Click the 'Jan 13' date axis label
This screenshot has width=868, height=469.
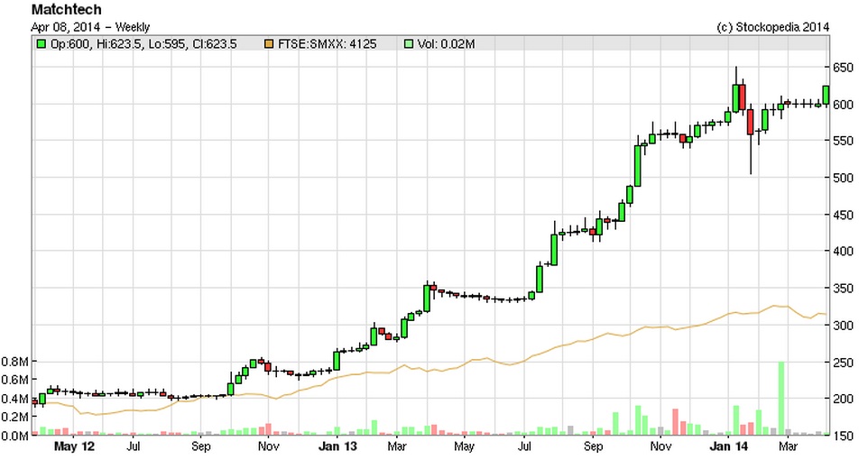tap(337, 446)
